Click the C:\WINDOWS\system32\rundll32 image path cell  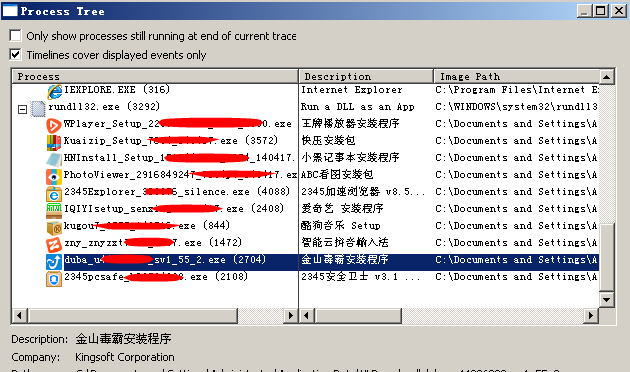coord(516,107)
